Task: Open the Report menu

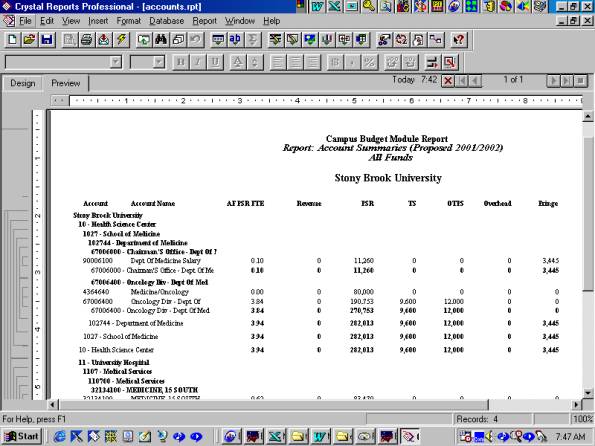Action: pyautogui.click(x=205, y=21)
